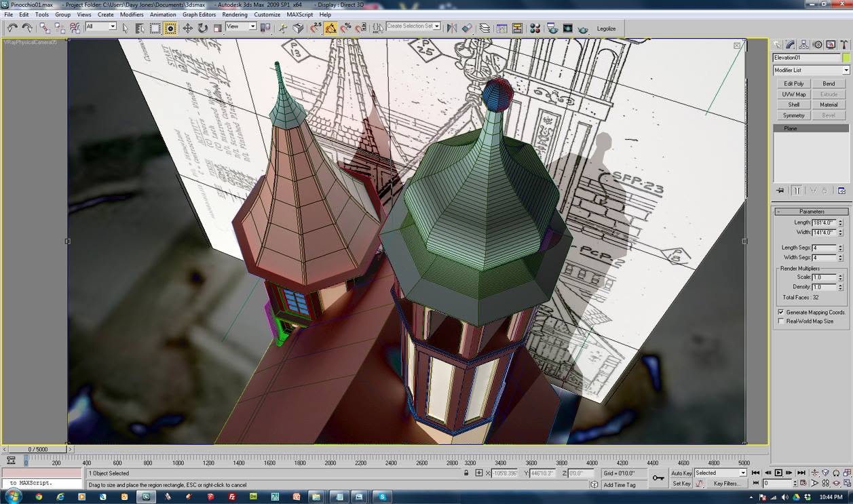Expand the Modifier List dropdown
Screen dimensions: 853x504
(811, 71)
